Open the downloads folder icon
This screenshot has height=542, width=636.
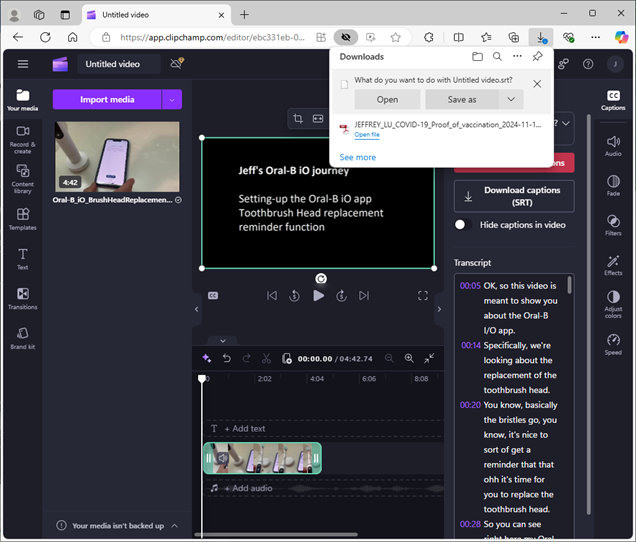pyautogui.click(x=477, y=56)
